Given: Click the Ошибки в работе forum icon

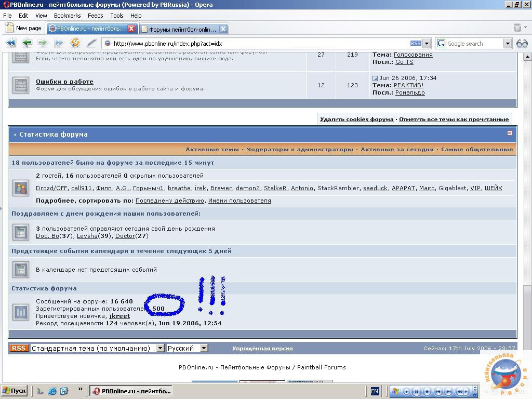Looking at the screenshot, I should [x=21, y=85].
